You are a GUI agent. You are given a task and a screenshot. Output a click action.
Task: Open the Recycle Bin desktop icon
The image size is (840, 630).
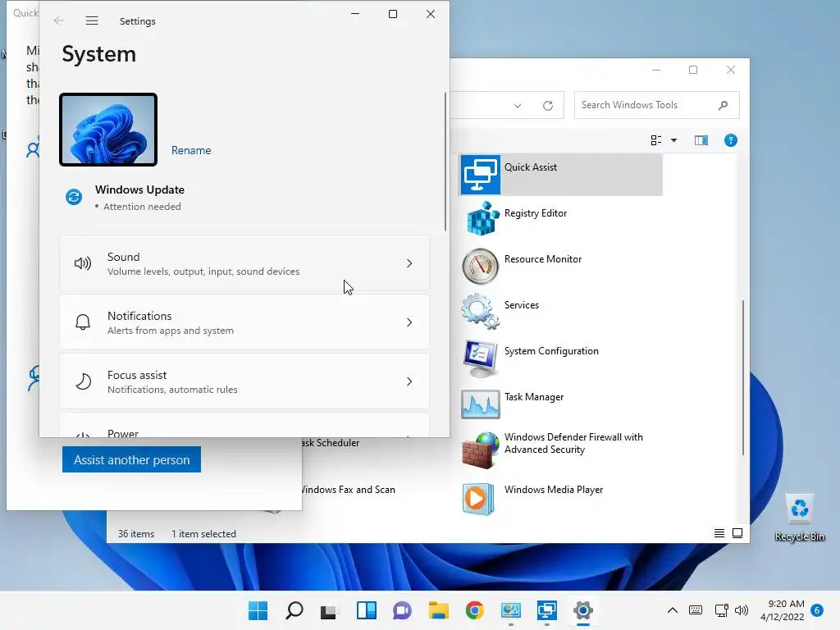click(800, 518)
